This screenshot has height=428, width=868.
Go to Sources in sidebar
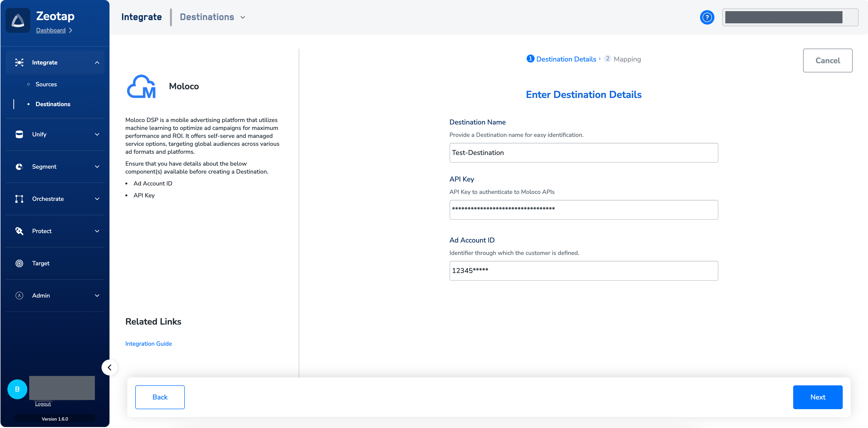point(46,84)
